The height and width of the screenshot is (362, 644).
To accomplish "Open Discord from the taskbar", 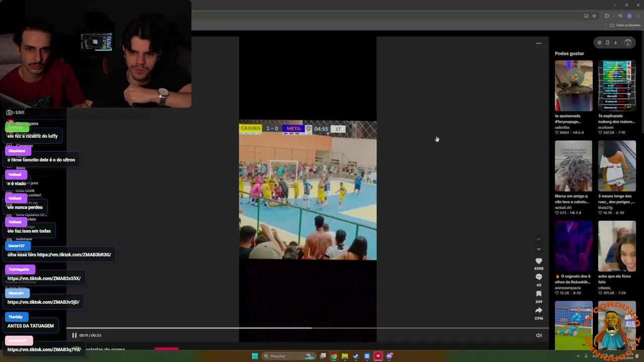I will 389,356.
